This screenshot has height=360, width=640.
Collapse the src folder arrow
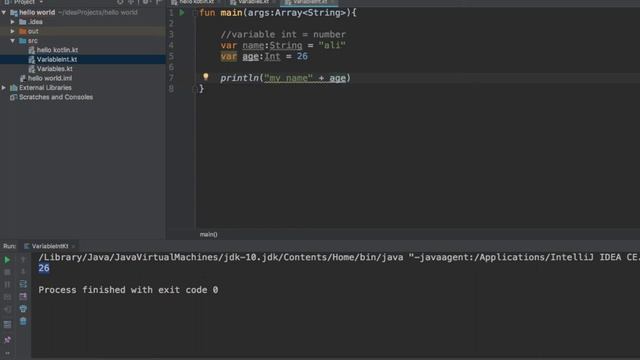13,41
